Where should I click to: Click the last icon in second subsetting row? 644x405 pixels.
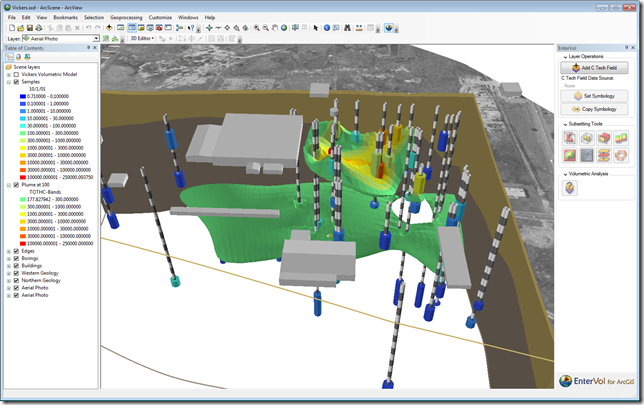tap(620, 155)
